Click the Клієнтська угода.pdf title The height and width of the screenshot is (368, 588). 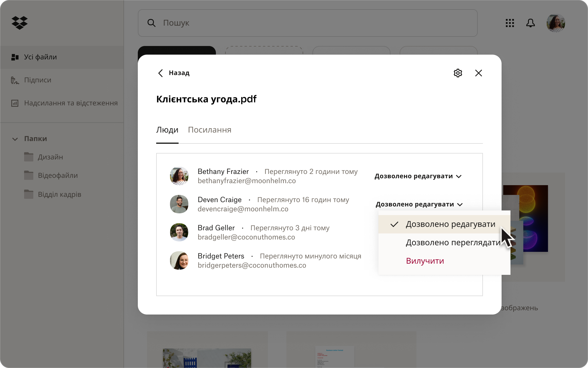point(206,99)
